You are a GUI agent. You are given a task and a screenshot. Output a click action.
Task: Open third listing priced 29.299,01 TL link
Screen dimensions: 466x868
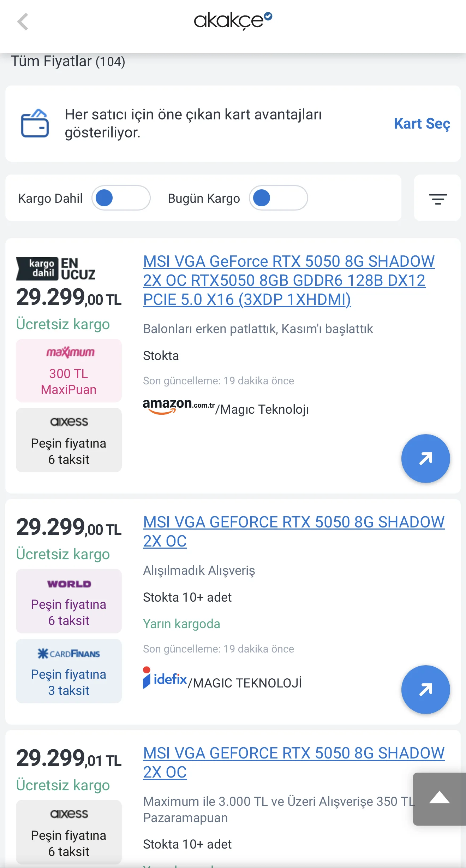[294, 763]
